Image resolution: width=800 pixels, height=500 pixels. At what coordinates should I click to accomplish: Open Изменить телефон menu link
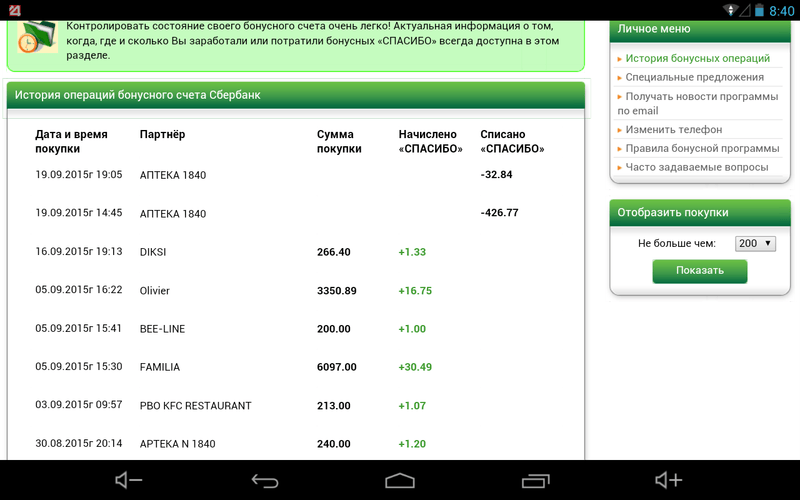click(x=673, y=130)
